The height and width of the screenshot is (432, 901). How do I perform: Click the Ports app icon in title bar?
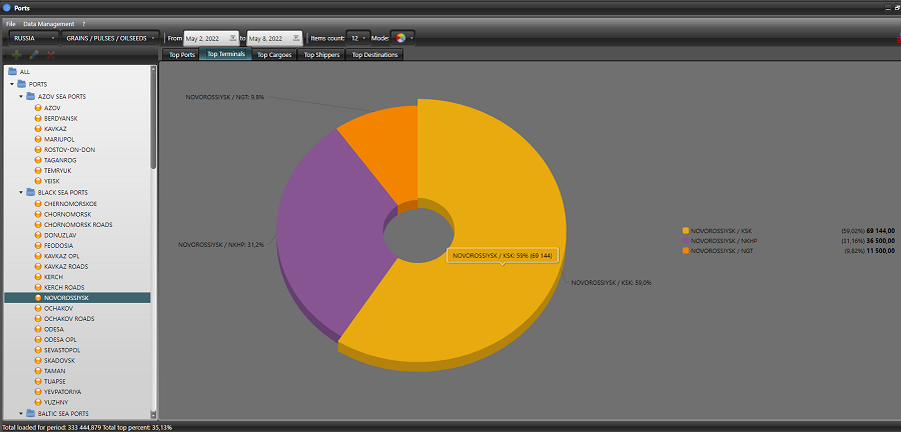[x=7, y=8]
